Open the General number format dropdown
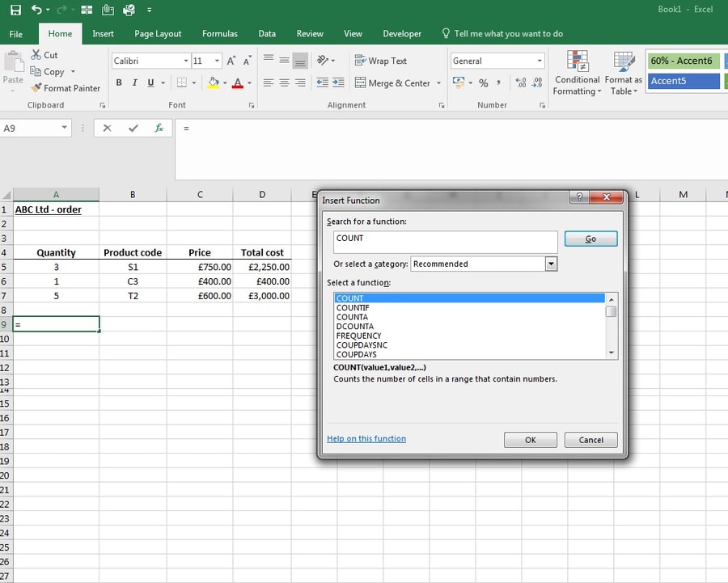 [x=540, y=61]
